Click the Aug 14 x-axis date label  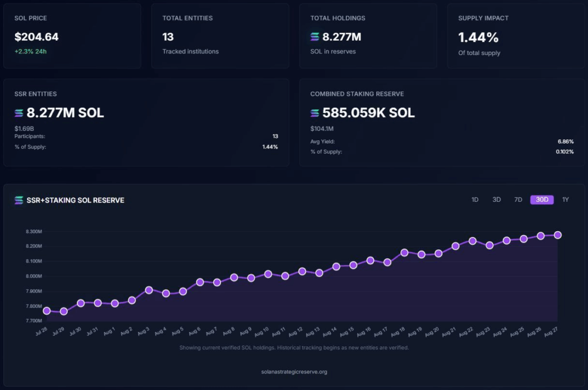[329, 331]
